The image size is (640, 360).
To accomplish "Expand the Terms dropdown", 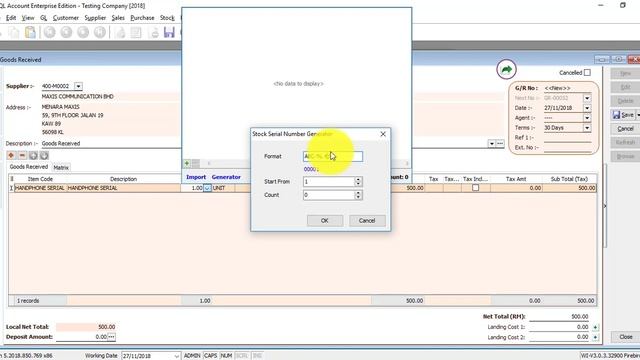I will 587,128.
